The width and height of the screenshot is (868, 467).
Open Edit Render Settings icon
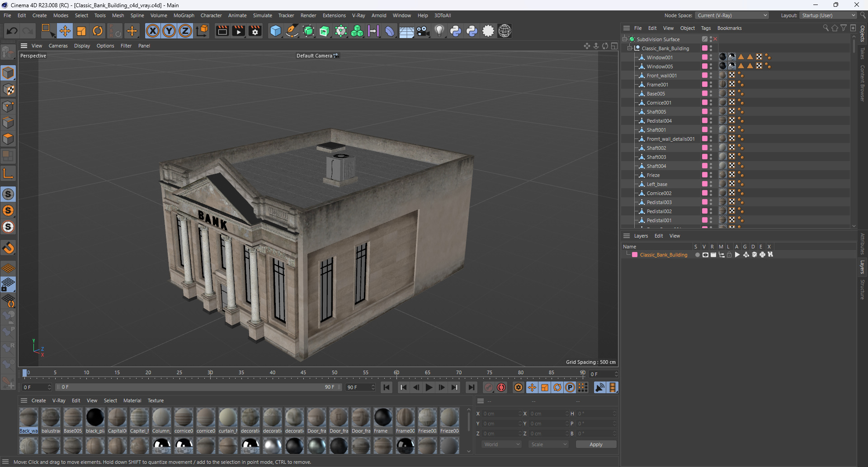click(x=255, y=31)
